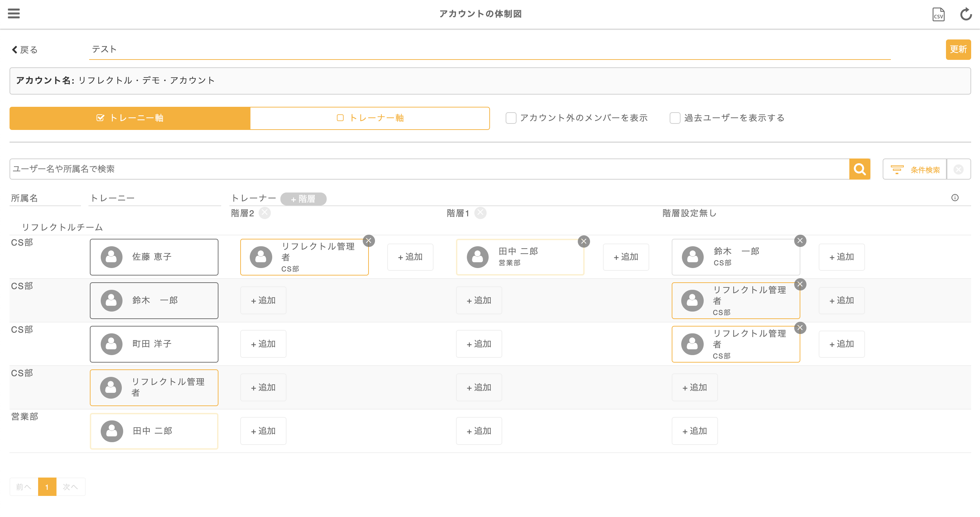
Task: Open 鈴木 一郎 trainer card in 階層設定無し
Action: [736, 257]
